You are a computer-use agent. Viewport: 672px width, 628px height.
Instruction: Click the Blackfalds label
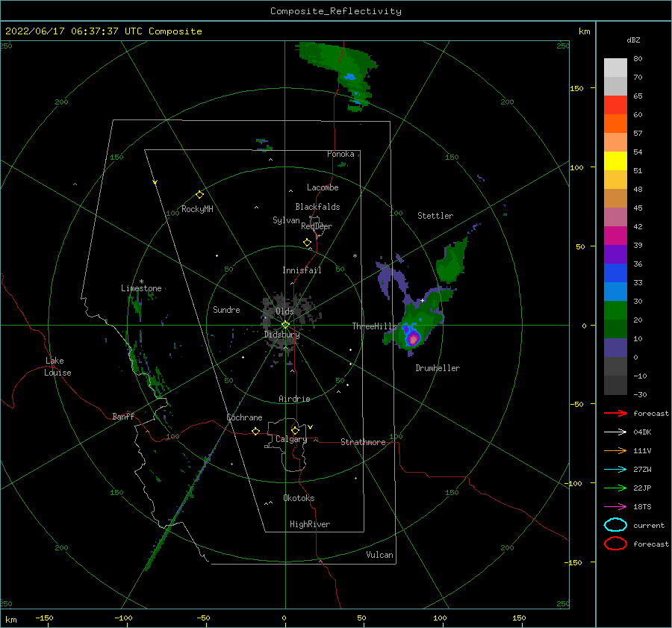pos(317,207)
